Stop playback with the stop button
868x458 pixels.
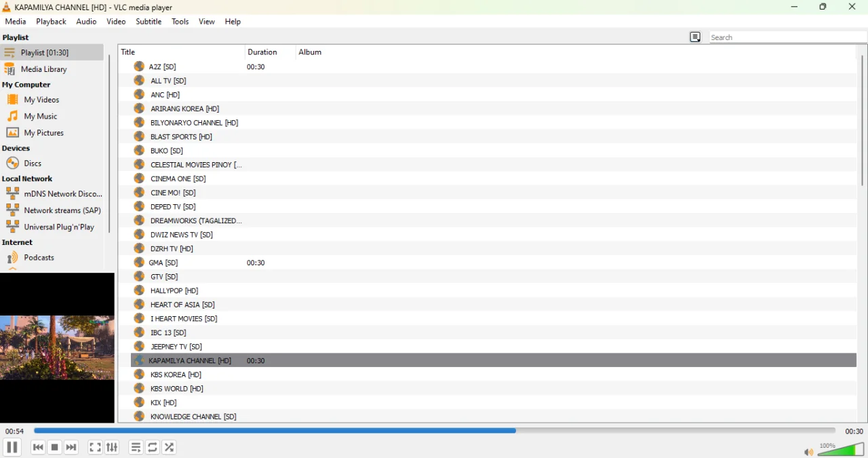[x=55, y=447]
